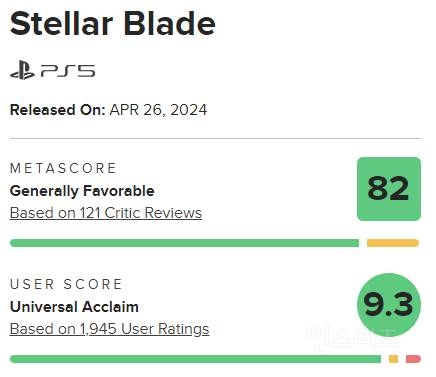Click the Stellar Blade title heading
436x377 pixels.
click(x=113, y=24)
